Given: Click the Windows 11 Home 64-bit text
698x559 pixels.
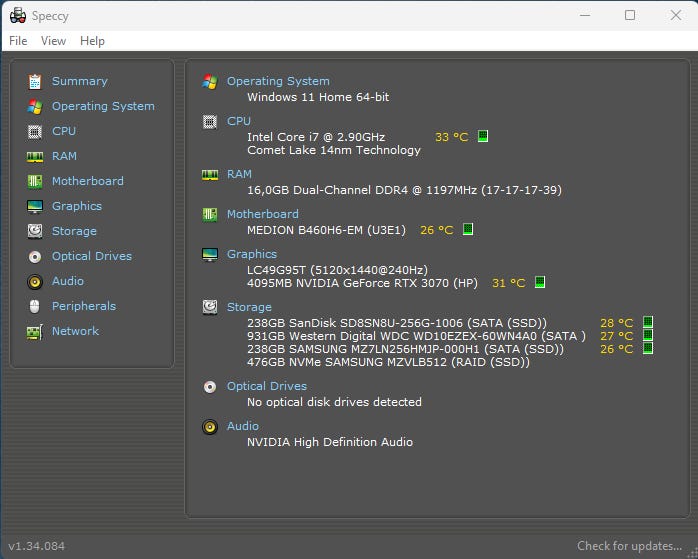Looking at the screenshot, I should pyautogui.click(x=318, y=97).
